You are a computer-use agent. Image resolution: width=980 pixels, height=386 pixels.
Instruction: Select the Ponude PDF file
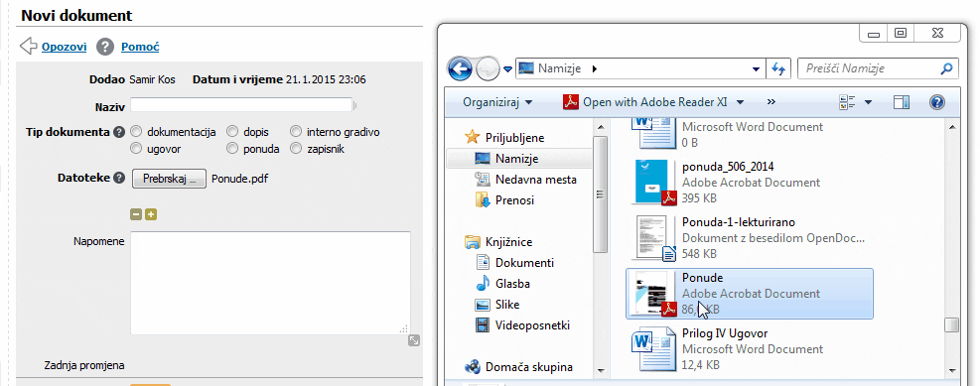(x=750, y=294)
